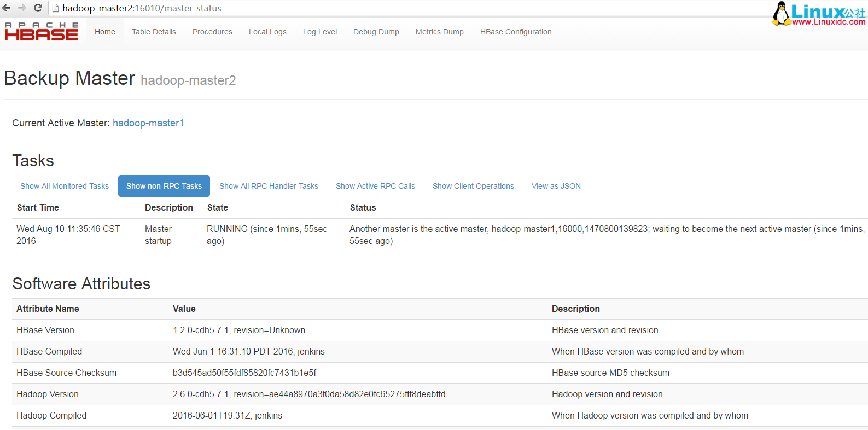The image size is (868, 430).
Task: Click the 'HBase Version' attribute row
Action: click(440, 330)
